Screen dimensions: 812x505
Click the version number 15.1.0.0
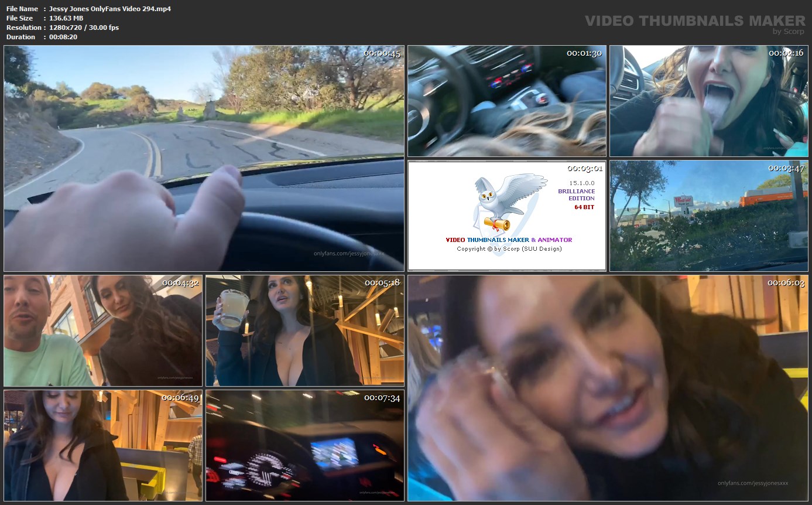582,183
